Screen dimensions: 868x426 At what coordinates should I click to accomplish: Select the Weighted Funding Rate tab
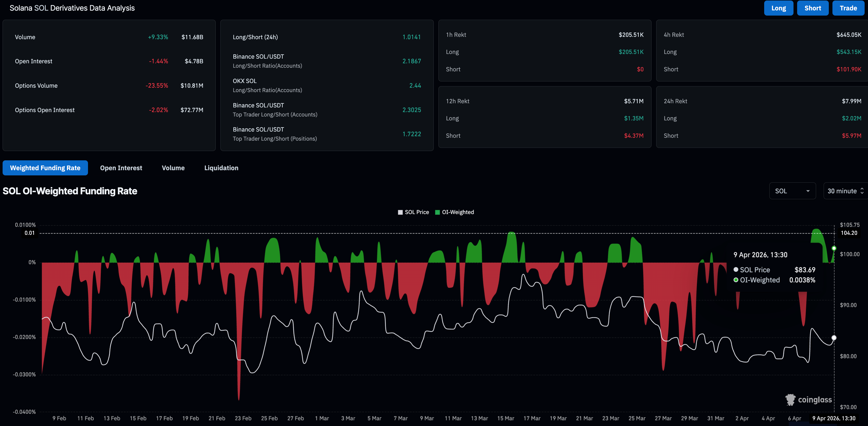click(45, 168)
